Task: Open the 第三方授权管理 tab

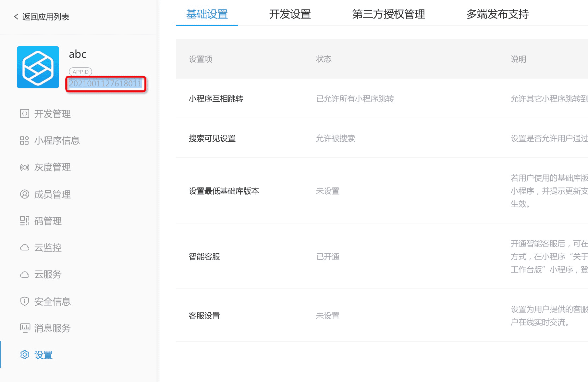Action: pyautogui.click(x=388, y=14)
